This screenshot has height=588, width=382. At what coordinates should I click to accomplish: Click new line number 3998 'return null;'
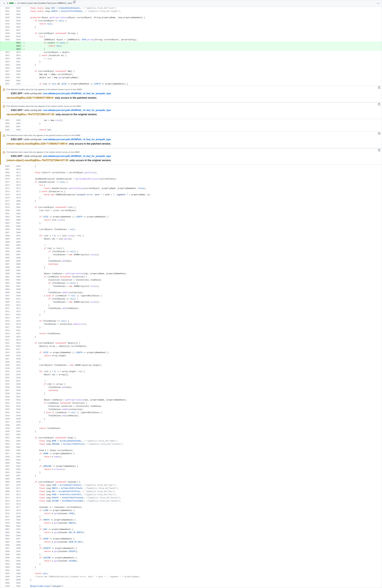pyautogui.click(x=18, y=573)
